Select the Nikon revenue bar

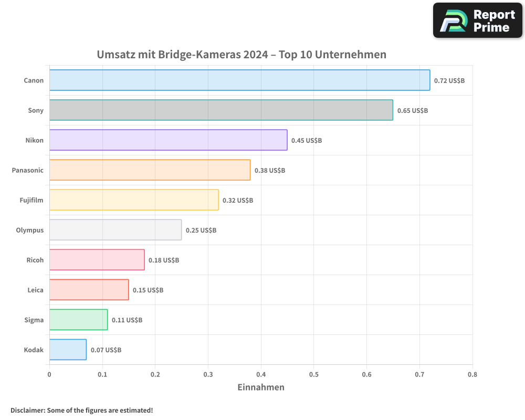168,140
